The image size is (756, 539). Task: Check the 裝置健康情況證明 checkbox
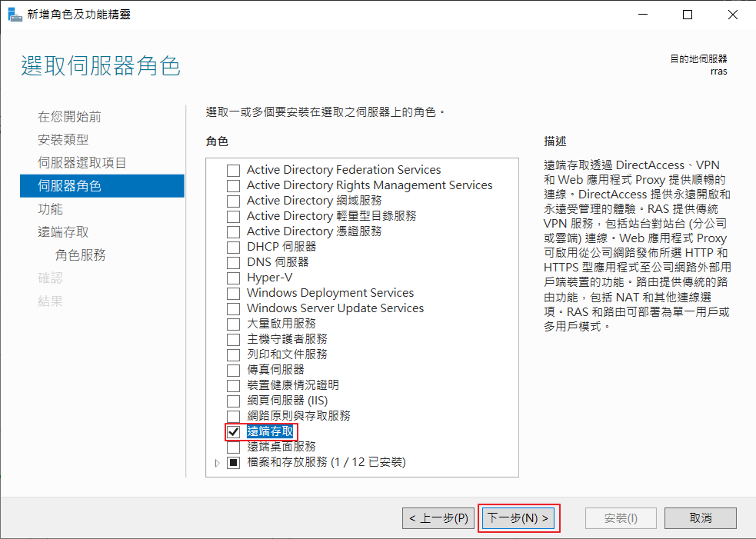tap(233, 386)
